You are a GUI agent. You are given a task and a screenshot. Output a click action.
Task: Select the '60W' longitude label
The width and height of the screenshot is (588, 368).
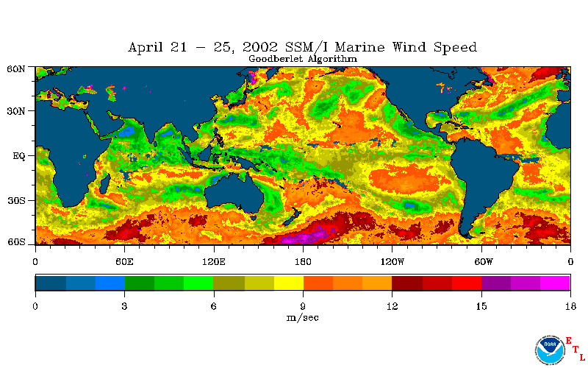(x=484, y=262)
